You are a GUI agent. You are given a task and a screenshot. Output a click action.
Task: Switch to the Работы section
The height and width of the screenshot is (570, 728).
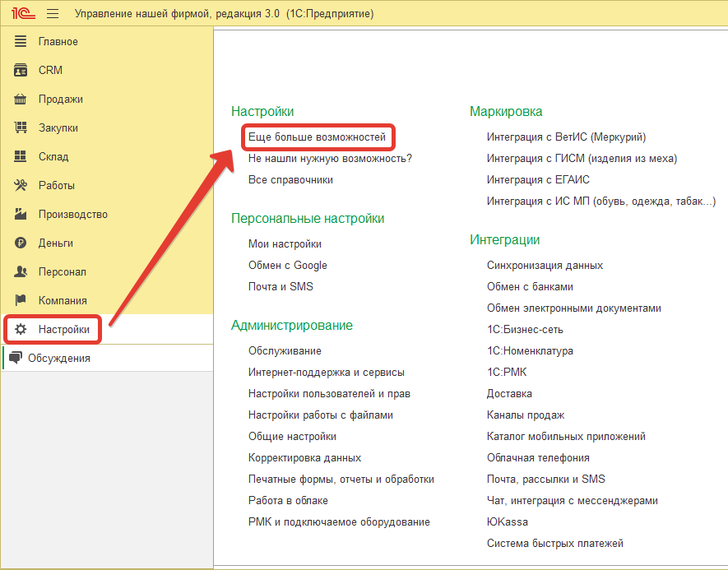tap(56, 186)
